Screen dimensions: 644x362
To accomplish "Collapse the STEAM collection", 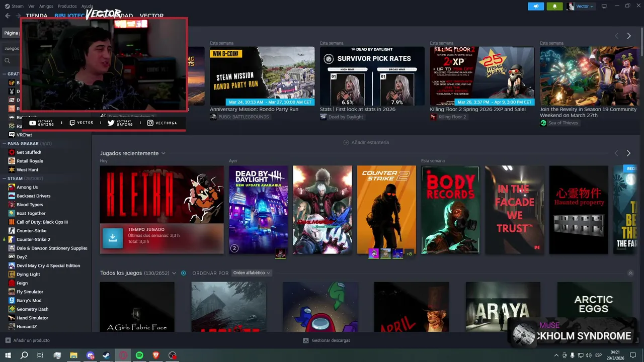I will click(5, 178).
